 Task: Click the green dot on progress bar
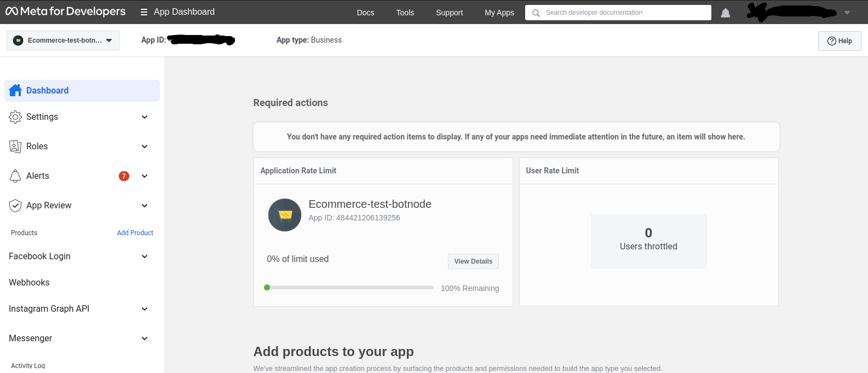[x=267, y=287]
